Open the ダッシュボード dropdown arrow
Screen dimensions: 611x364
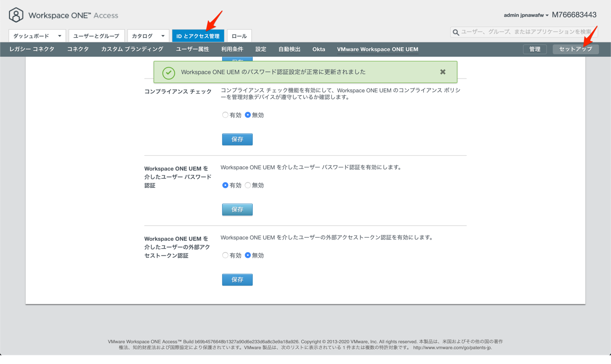coord(59,36)
